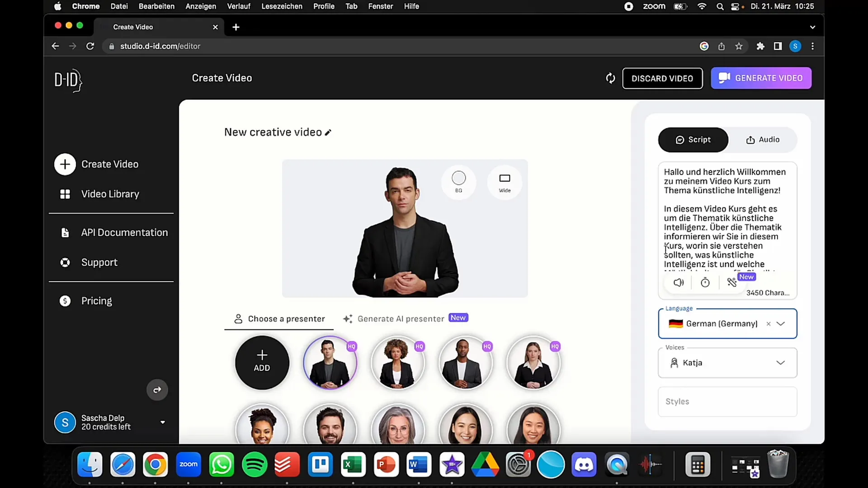Toggle the Wide layout view on presenter

pos(505,181)
